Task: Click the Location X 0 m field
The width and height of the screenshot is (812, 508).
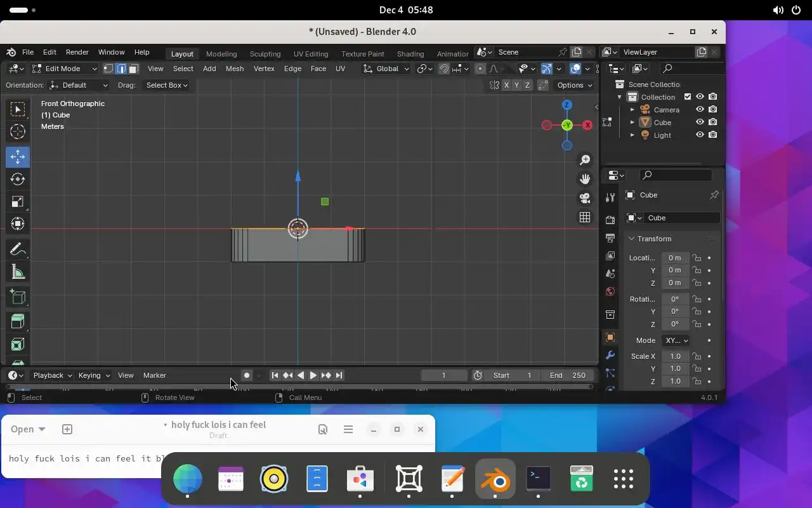Action: point(675,258)
